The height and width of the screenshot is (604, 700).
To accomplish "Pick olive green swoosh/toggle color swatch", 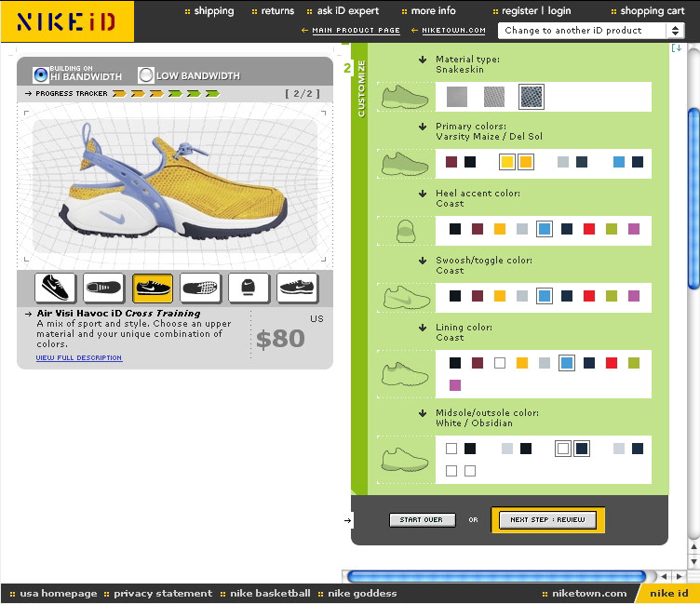I will (612, 296).
